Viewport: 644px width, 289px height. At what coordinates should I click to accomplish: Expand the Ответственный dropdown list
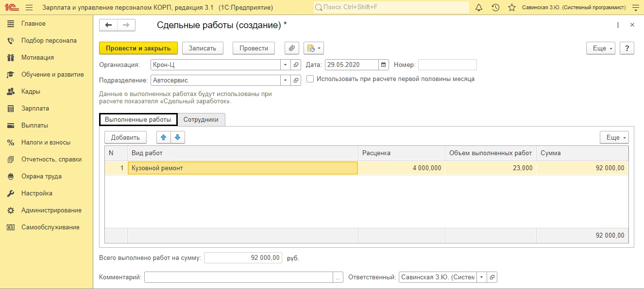point(481,277)
